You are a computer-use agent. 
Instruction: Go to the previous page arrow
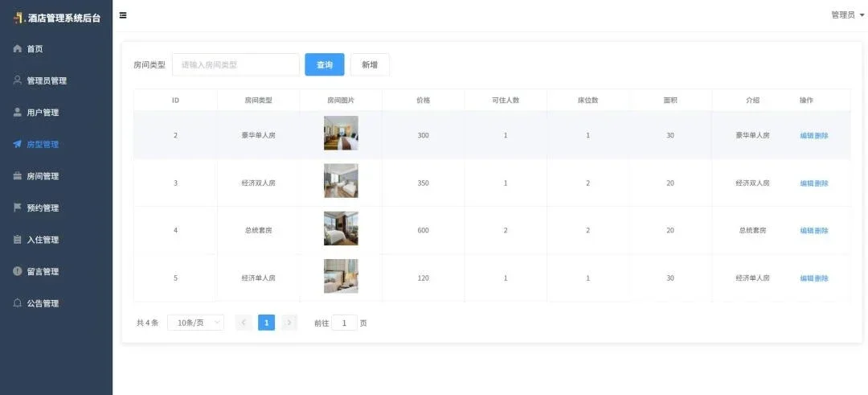[x=244, y=323]
